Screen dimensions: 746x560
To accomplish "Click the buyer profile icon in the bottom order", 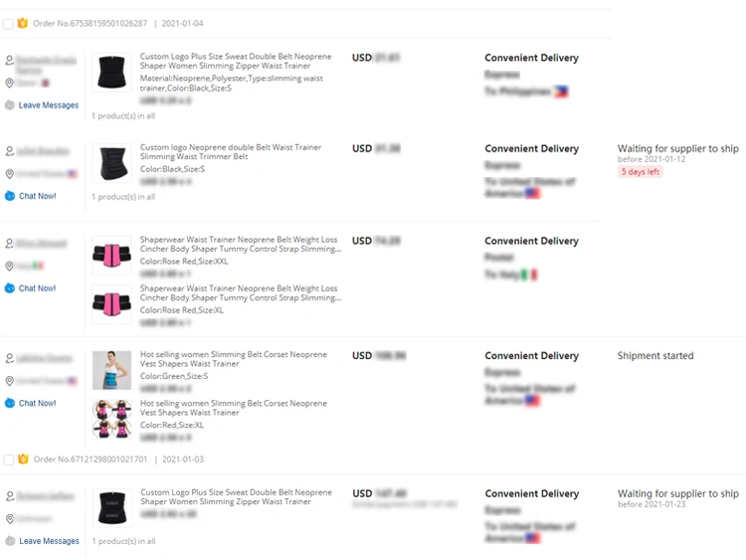I will pyautogui.click(x=10, y=497).
